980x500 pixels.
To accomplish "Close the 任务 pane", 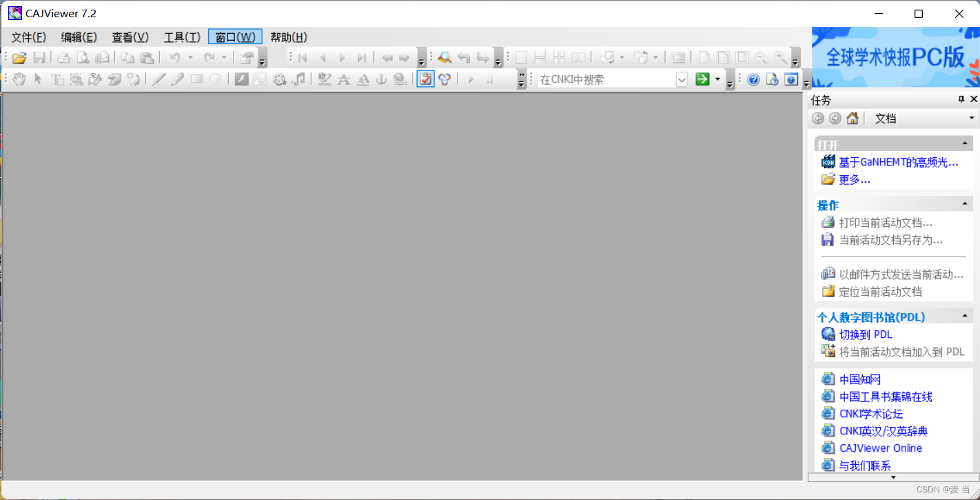I will click(x=974, y=99).
